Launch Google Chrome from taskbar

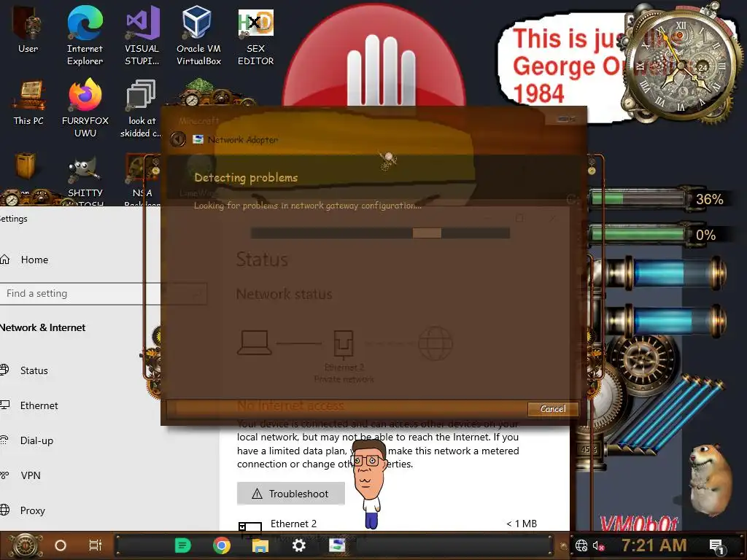pyautogui.click(x=222, y=545)
